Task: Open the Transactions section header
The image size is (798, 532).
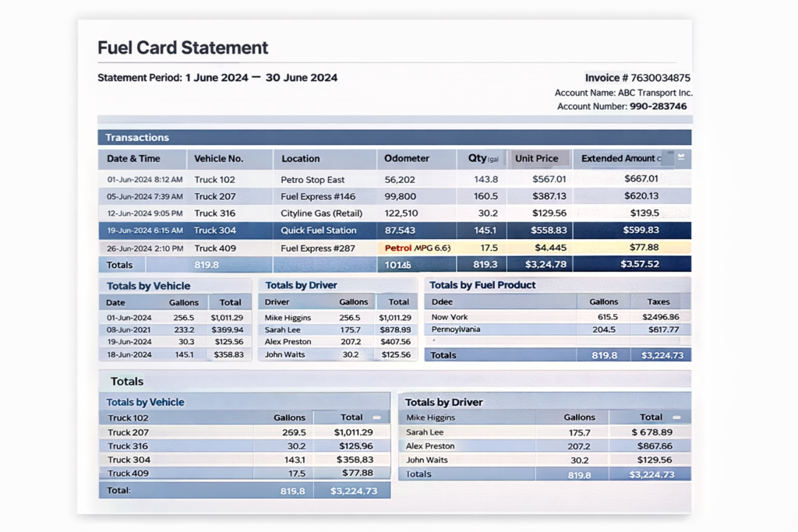Action: (x=137, y=138)
